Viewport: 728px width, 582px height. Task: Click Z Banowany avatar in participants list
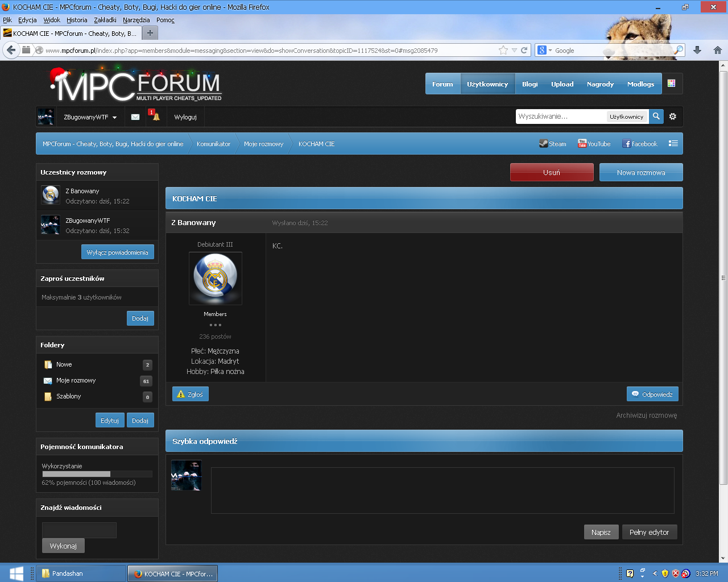(51, 195)
